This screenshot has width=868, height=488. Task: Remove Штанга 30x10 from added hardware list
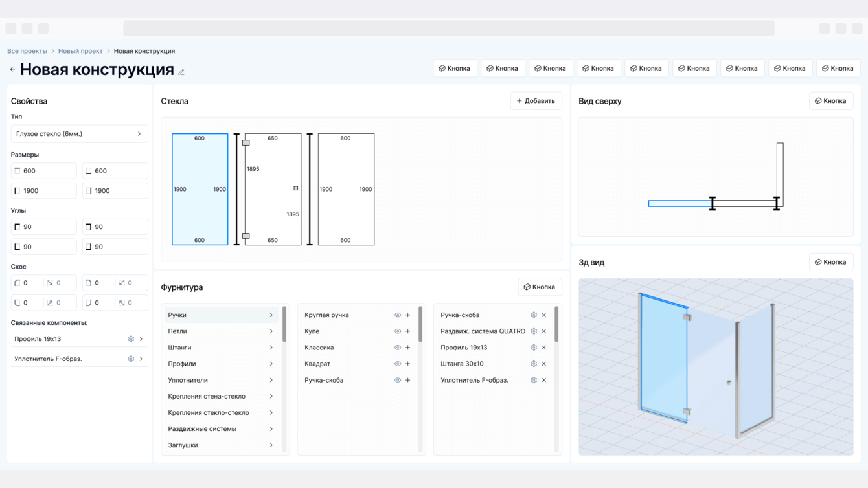click(544, 364)
